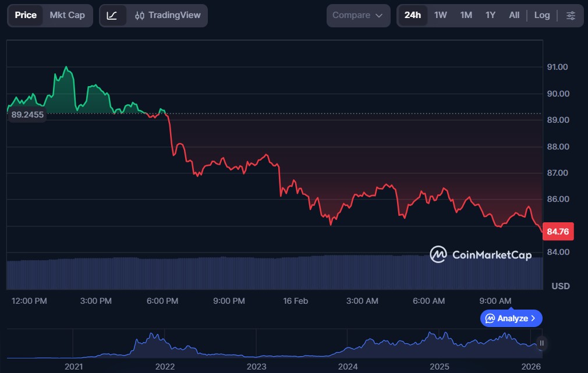Viewport: 588px width, 373px height.
Task: Switch to the TradingView candlestick chart
Action: 167,16
